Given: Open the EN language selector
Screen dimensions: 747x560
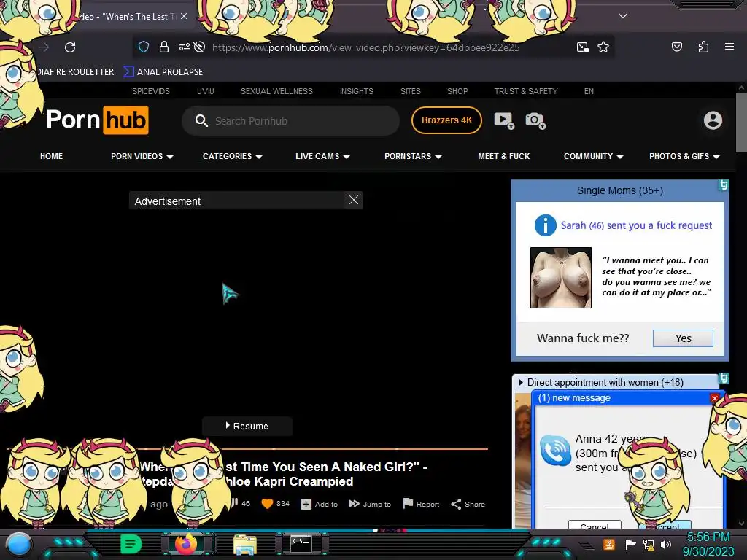Looking at the screenshot, I should coord(589,91).
